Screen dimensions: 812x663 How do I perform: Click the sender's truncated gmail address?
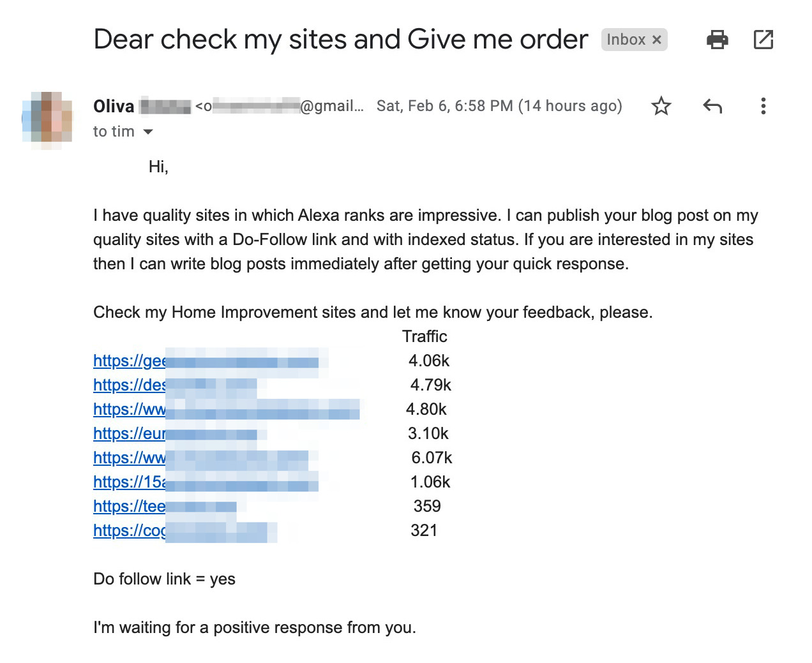[x=280, y=106]
